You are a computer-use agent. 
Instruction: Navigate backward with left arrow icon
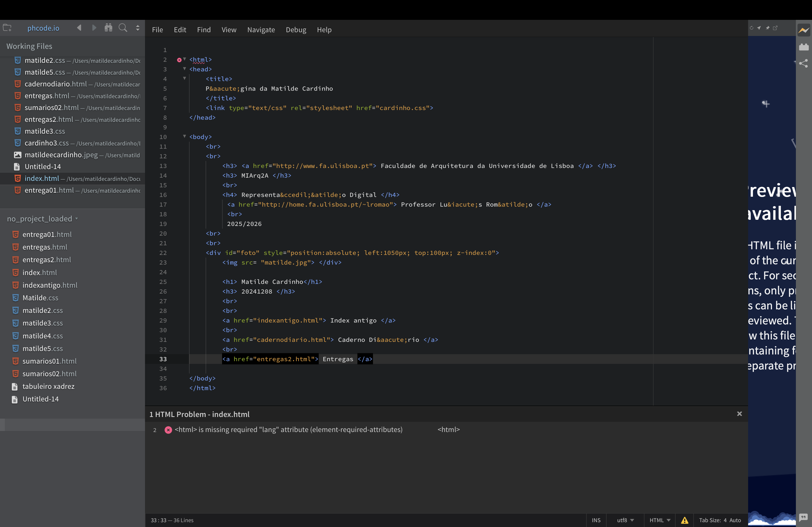(x=79, y=28)
